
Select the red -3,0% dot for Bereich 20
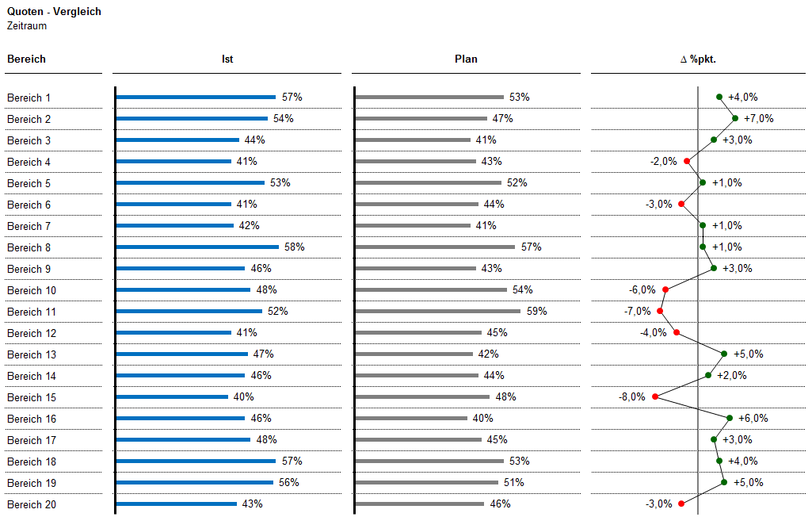click(681, 504)
